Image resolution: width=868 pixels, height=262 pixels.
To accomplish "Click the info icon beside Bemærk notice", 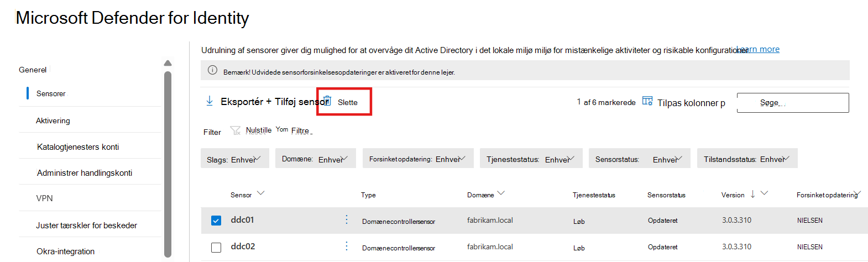I will click(212, 70).
